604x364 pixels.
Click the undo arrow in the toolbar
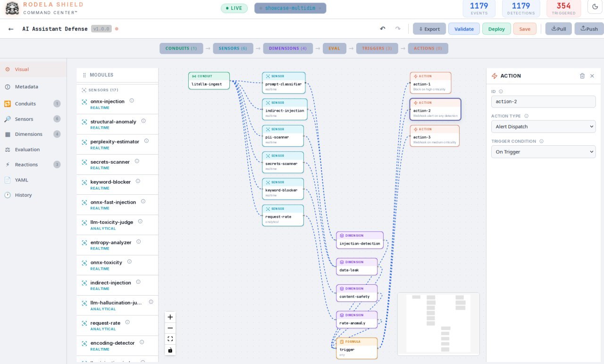382,28
